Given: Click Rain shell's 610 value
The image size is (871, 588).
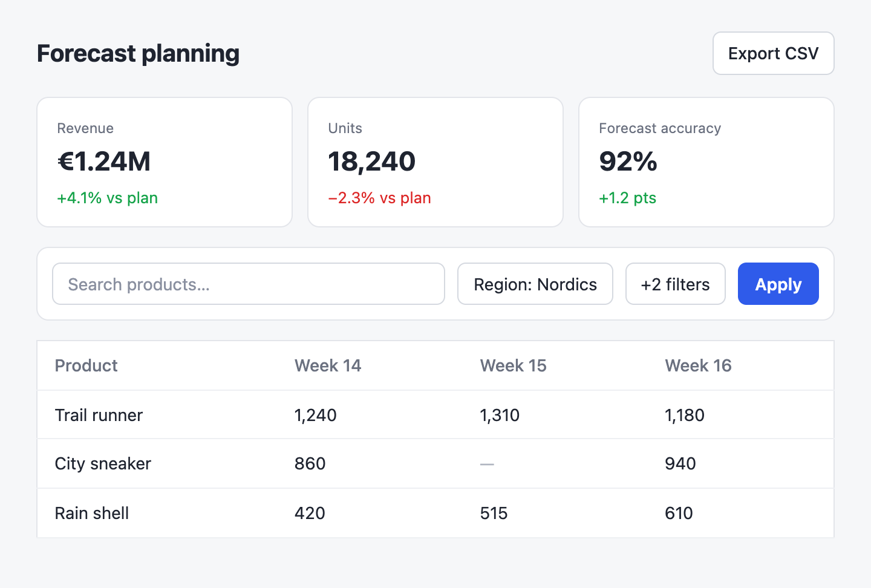Looking at the screenshot, I should click(679, 513).
